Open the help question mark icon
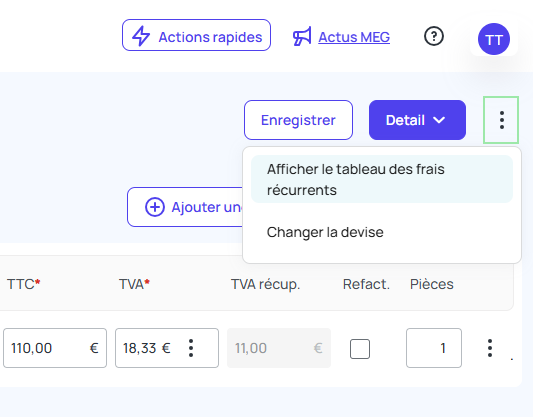 click(x=434, y=36)
